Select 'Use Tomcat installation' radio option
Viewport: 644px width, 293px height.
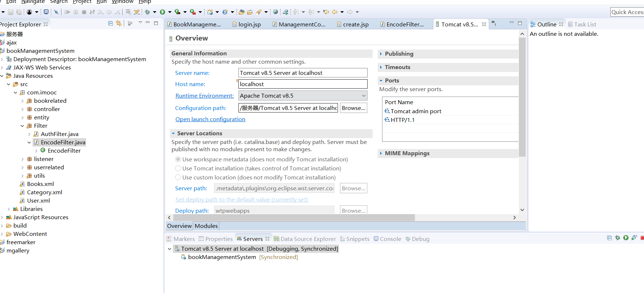[178, 168]
